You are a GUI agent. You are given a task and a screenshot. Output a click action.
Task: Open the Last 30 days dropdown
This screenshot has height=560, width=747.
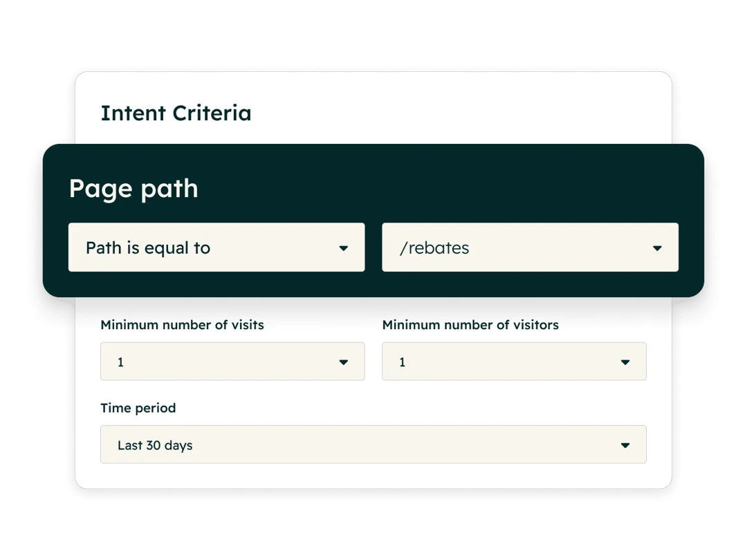click(x=373, y=445)
